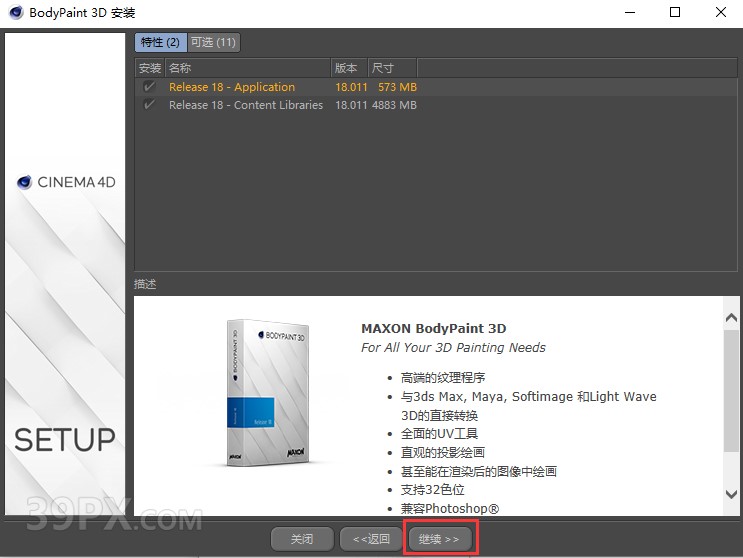Open the 可选 (11) tab

[213, 42]
